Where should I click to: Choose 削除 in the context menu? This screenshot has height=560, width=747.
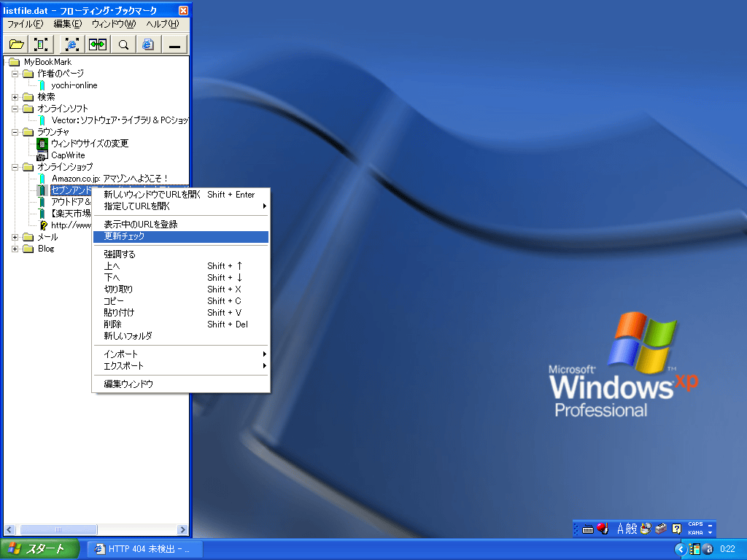coord(181,324)
